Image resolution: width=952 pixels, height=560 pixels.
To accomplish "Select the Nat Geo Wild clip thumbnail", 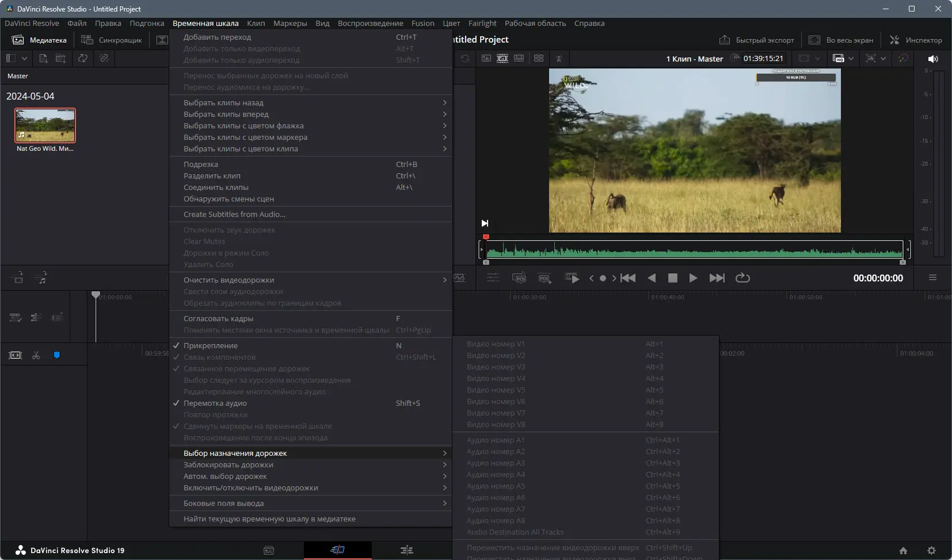I will click(x=45, y=125).
